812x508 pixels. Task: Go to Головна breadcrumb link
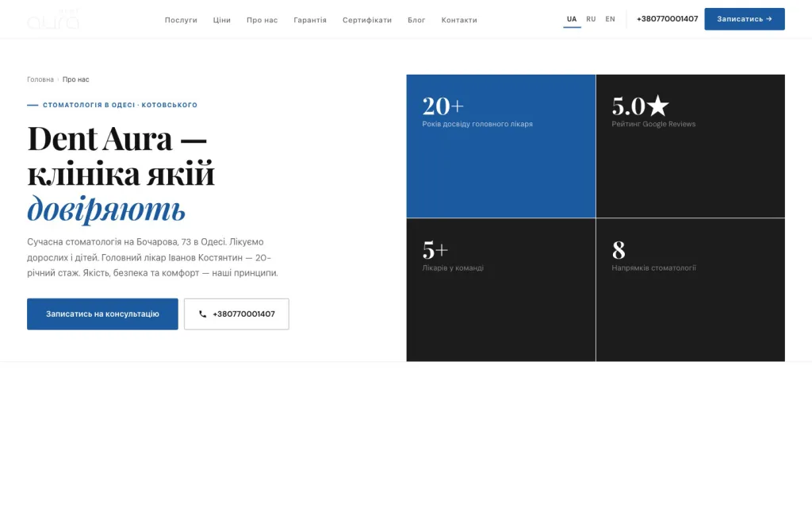pos(40,79)
